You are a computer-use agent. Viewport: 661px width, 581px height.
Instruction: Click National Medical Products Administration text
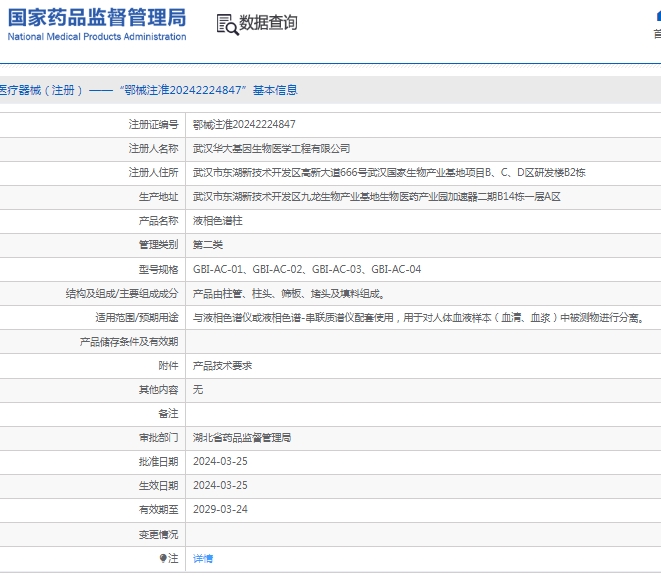97,37
